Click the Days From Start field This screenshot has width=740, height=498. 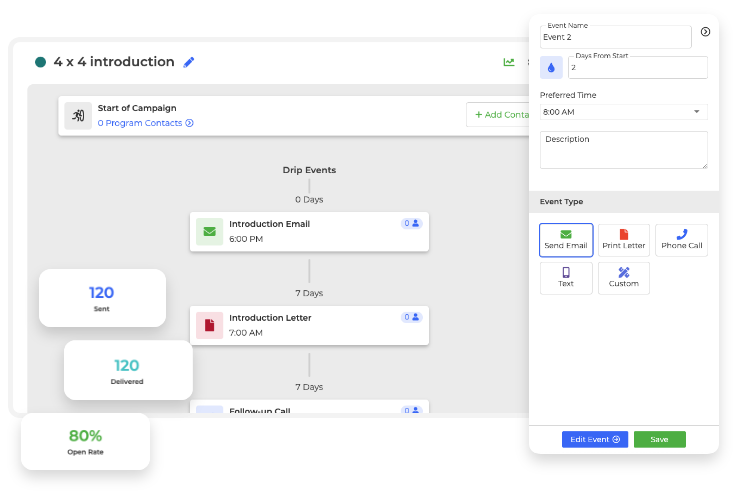638,68
